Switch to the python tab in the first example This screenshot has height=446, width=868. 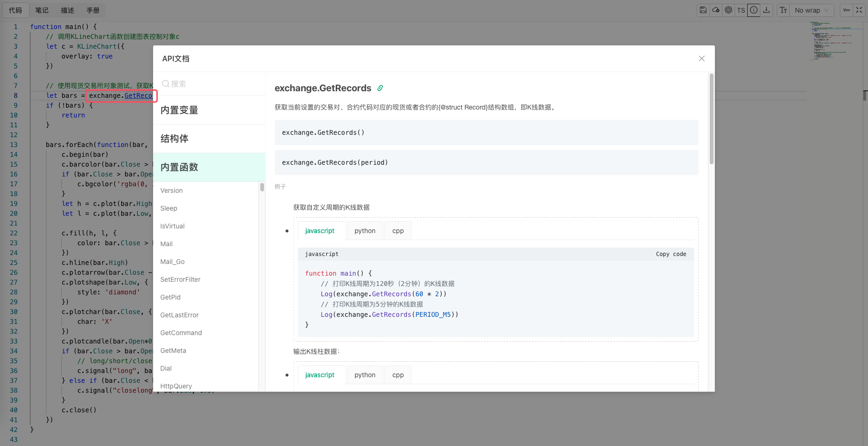coord(365,231)
